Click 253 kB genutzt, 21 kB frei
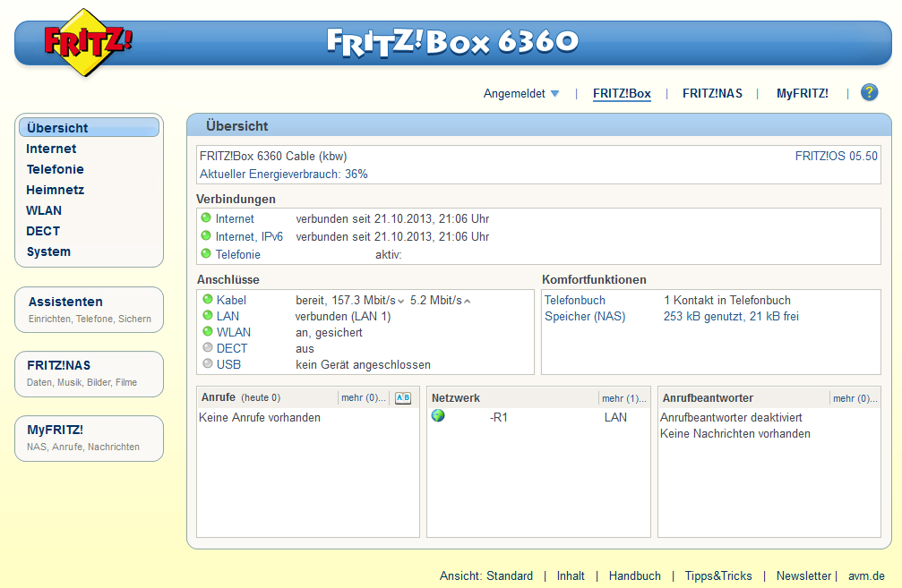902x588 pixels. [731, 316]
